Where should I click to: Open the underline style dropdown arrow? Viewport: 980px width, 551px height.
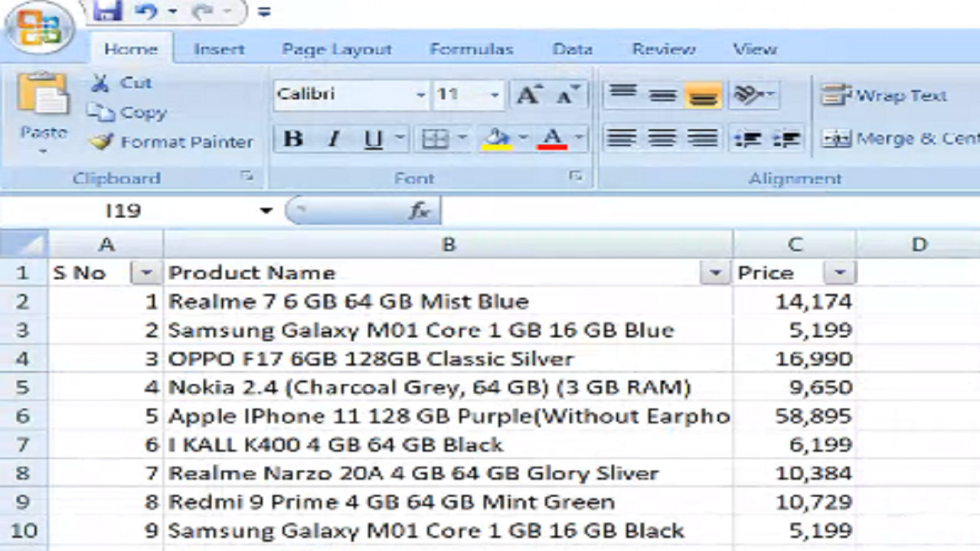pos(400,139)
